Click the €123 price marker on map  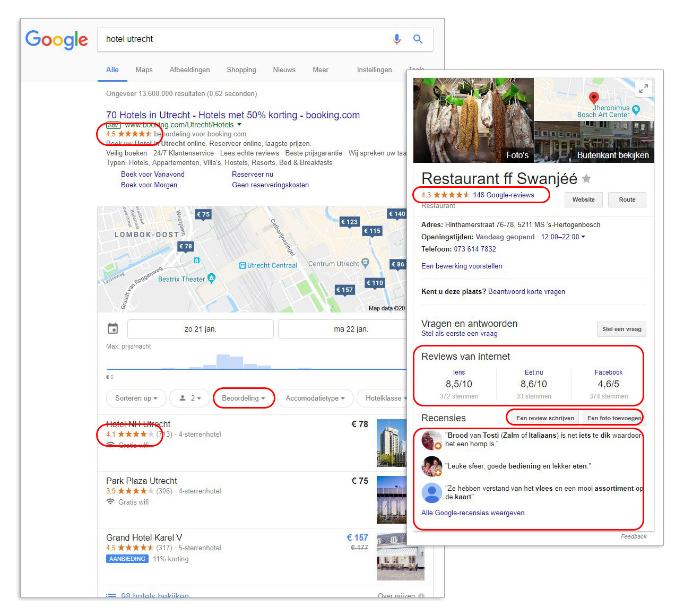tap(349, 222)
